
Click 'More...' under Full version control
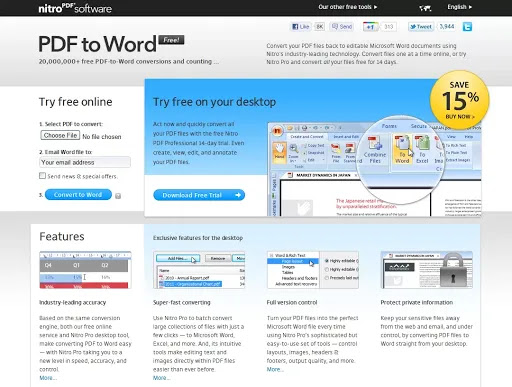(275, 369)
